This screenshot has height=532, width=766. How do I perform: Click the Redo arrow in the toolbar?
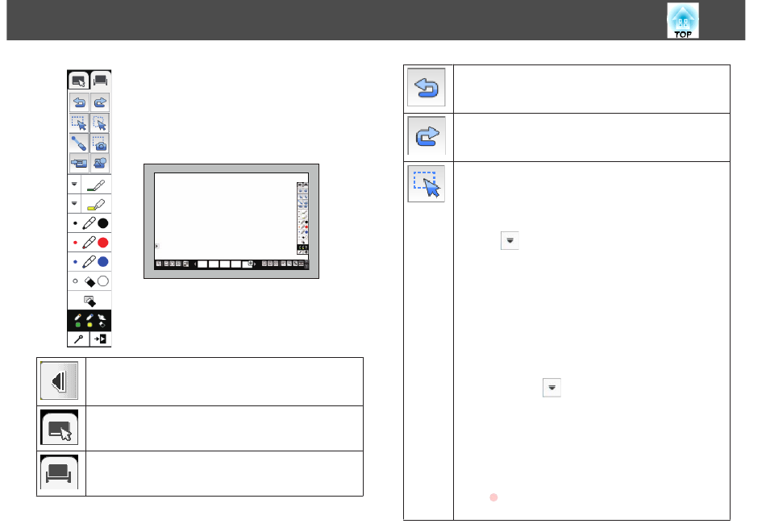point(100,102)
